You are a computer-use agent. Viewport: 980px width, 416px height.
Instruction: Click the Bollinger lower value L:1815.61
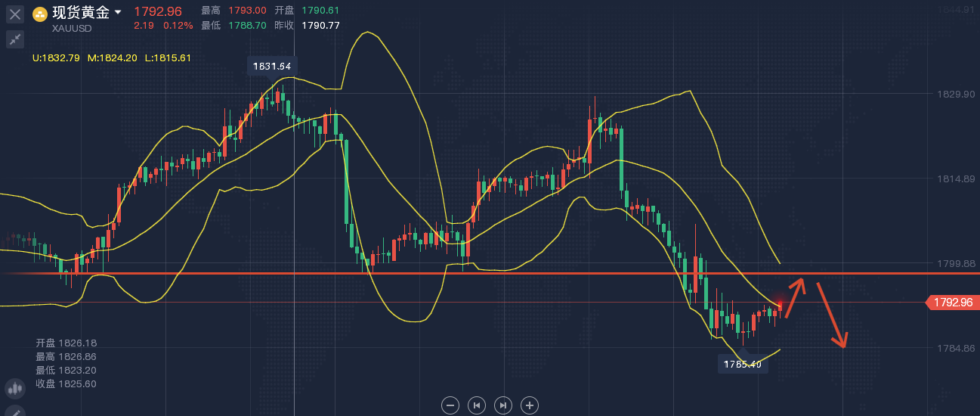(x=168, y=57)
